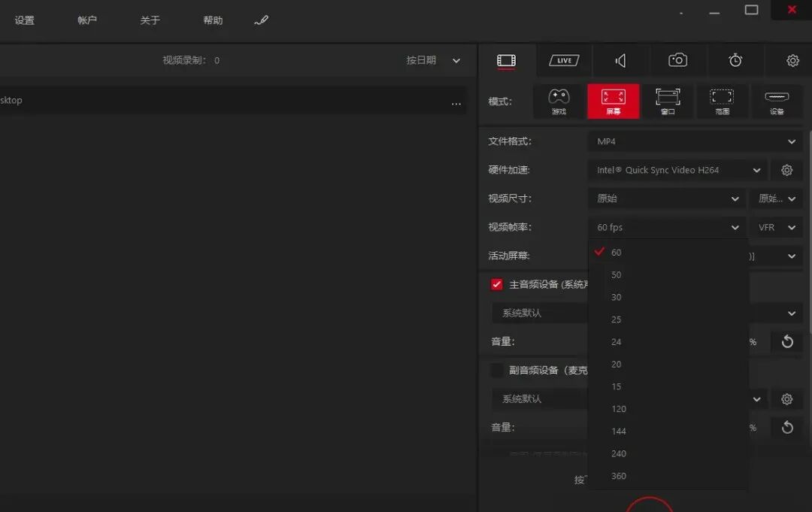
Task: Open the scheduled recording timer tab
Action: [x=735, y=60]
